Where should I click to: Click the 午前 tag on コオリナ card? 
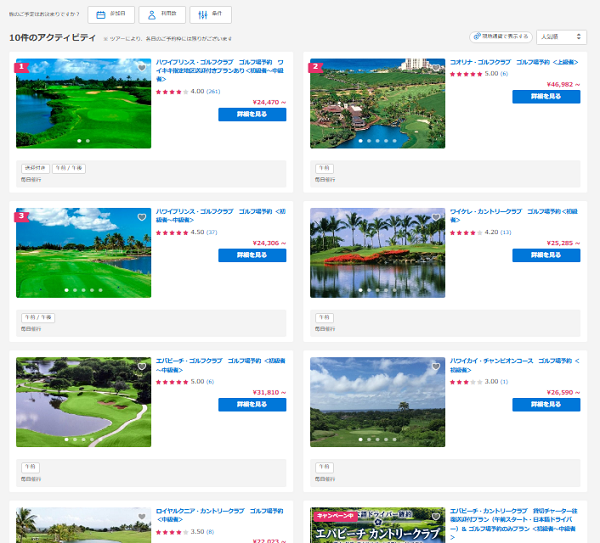(324, 168)
